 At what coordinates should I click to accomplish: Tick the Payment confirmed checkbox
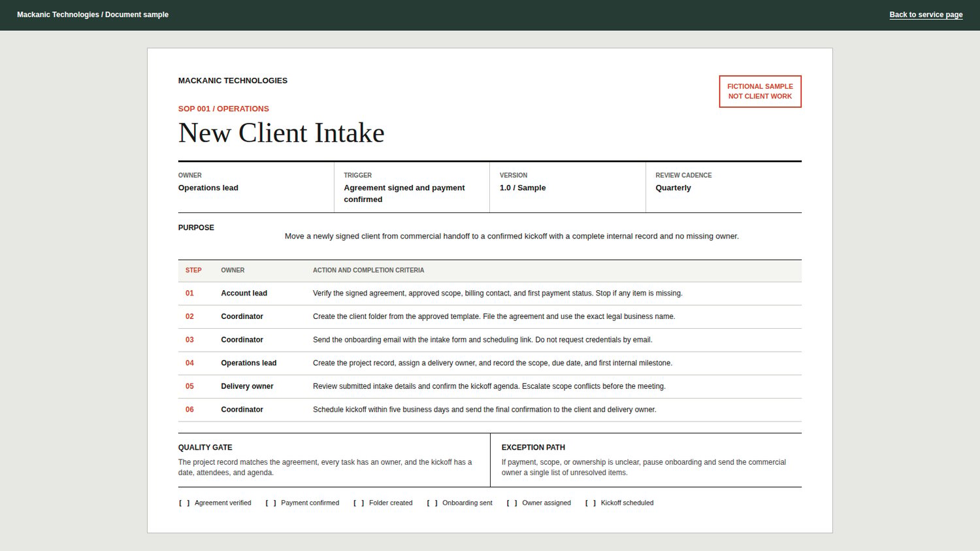click(270, 503)
